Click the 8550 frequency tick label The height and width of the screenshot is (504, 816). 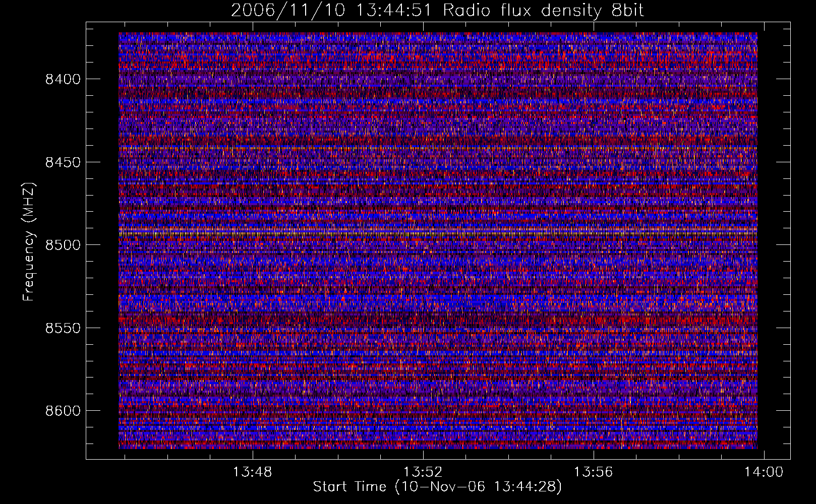[63, 328]
